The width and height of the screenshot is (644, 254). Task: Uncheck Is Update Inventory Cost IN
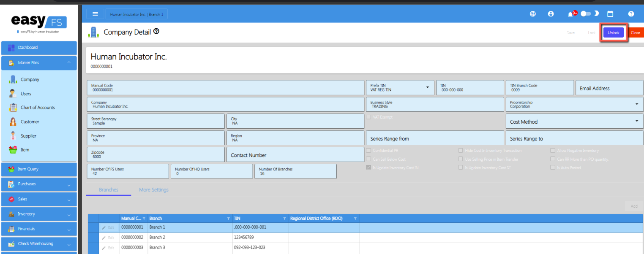tap(369, 168)
